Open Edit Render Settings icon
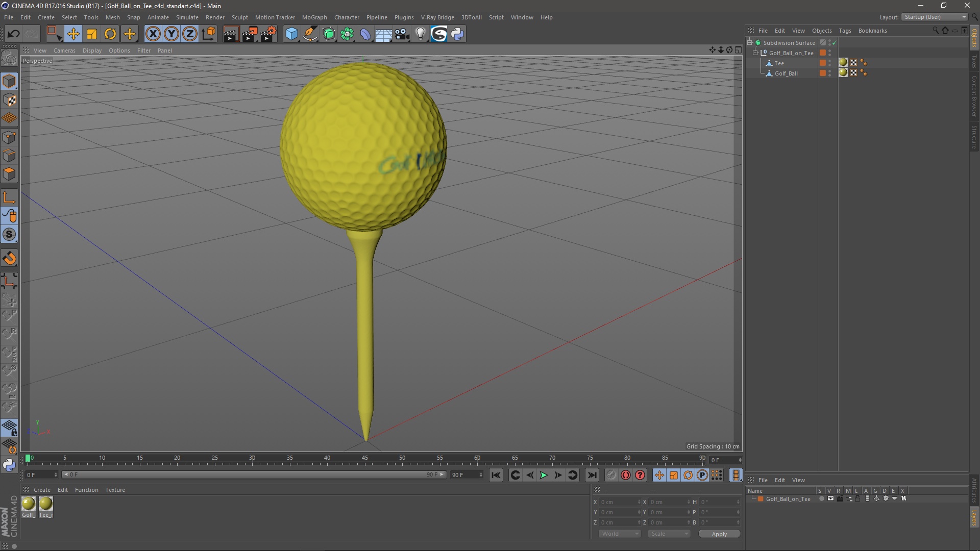 268,34
